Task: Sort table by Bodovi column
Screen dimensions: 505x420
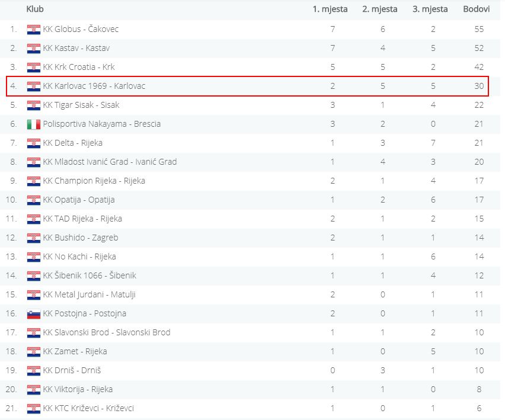Action: (476, 9)
